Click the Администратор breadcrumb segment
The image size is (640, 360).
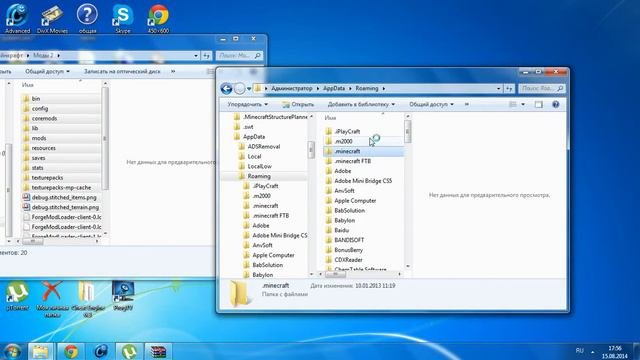pyautogui.click(x=291, y=88)
